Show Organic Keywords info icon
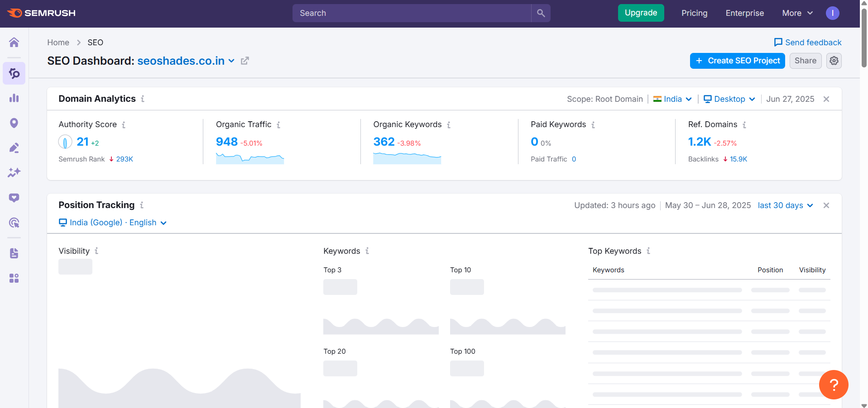 click(449, 124)
